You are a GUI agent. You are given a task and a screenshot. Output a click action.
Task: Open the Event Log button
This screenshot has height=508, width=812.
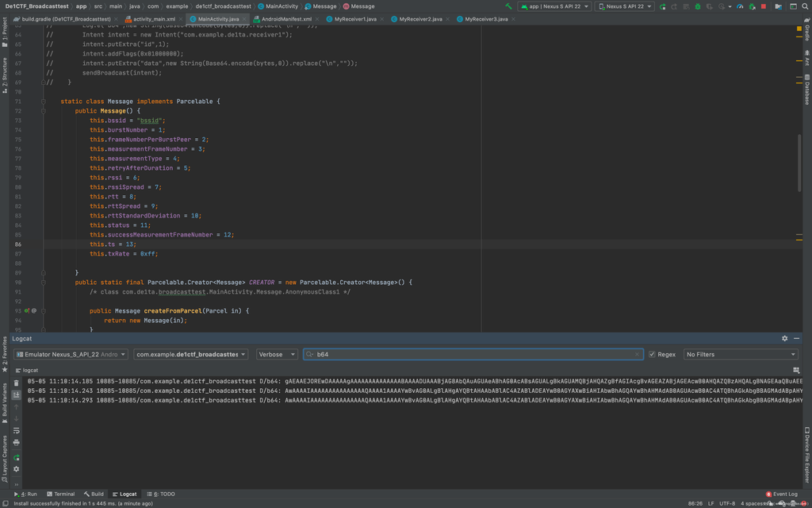(781, 494)
